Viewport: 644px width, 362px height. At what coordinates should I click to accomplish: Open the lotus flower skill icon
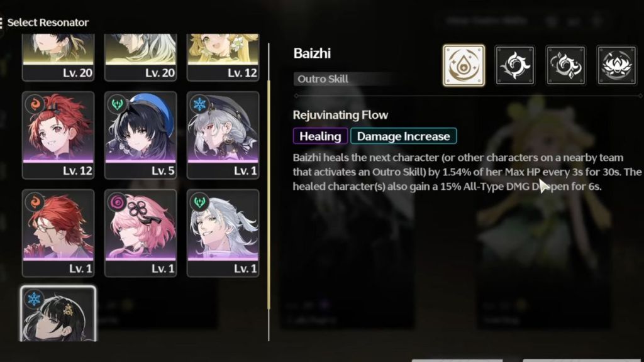point(616,65)
